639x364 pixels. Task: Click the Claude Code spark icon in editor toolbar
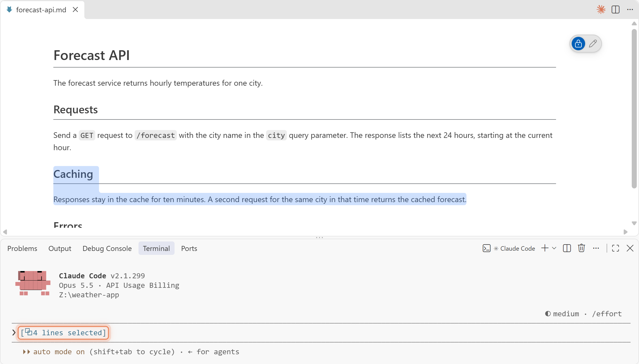[601, 9]
